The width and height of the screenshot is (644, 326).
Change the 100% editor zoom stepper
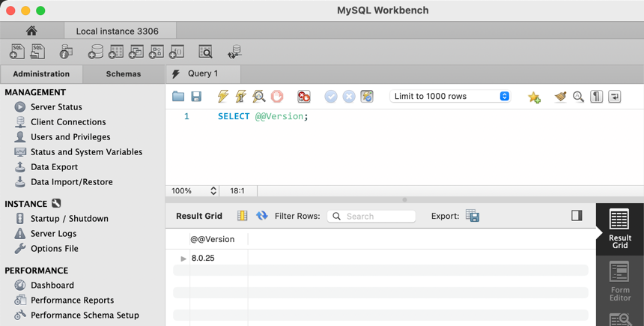(x=213, y=191)
